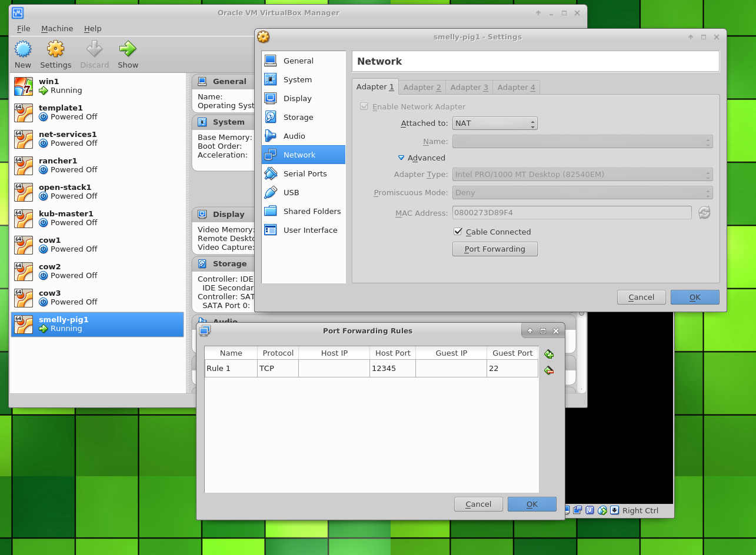Viewport: 756px width, 555px height.
Task: Click the System chip icon in settings sidebar
Action: (271, 79)
